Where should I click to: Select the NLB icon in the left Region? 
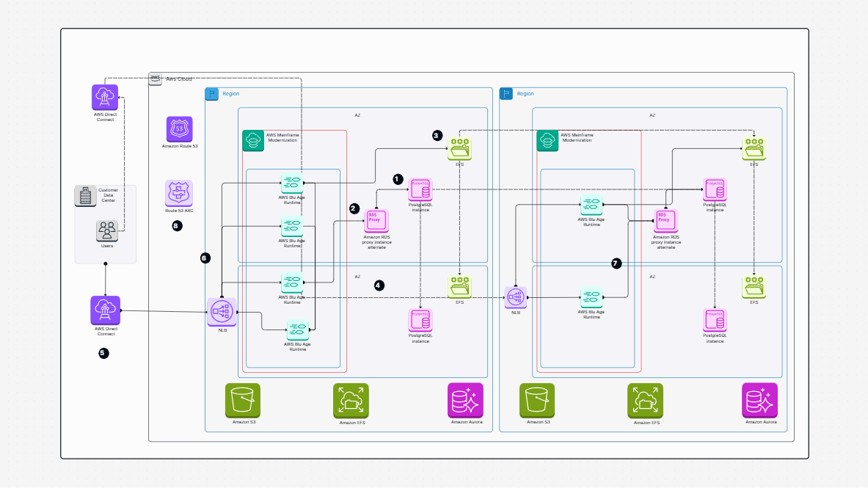(222, 313)
